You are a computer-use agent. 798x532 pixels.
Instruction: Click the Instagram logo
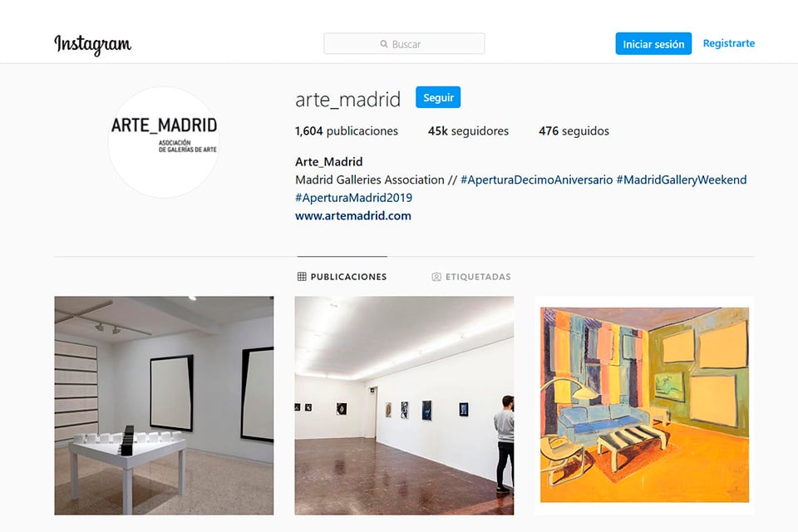point(92,45)
